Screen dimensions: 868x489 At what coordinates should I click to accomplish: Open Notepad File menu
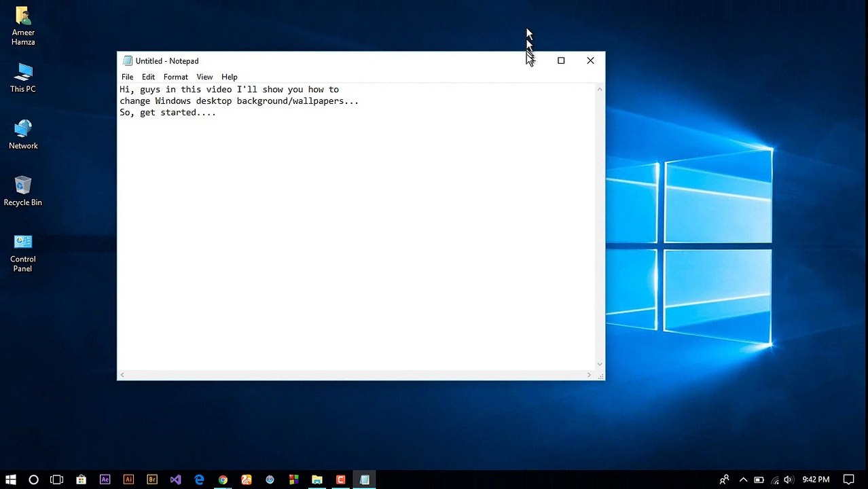pyautogui.click(x=127, y=77)
